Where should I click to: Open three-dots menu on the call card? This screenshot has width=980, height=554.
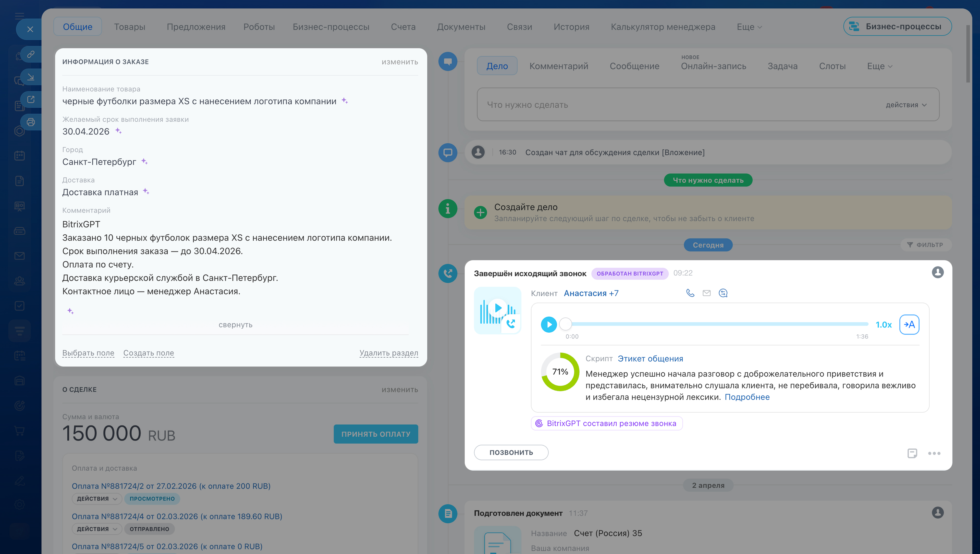point(934,453)
